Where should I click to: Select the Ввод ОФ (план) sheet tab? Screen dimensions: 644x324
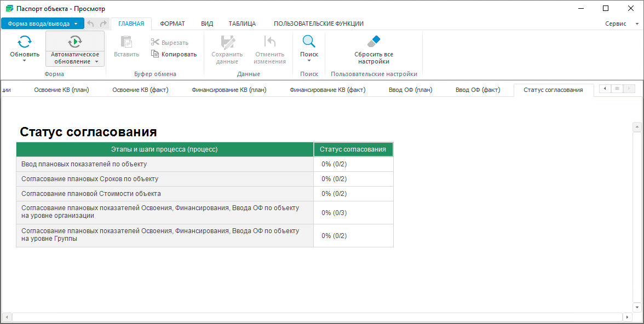click(410, 90)
